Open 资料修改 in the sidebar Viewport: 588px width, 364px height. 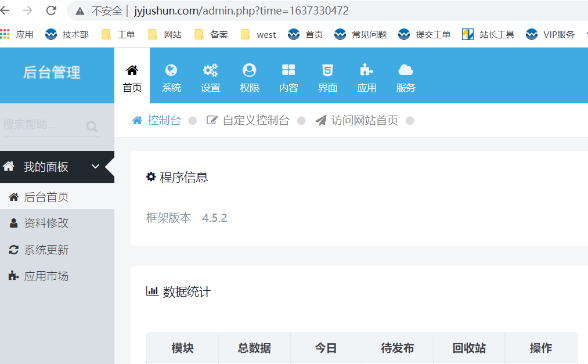46,224
